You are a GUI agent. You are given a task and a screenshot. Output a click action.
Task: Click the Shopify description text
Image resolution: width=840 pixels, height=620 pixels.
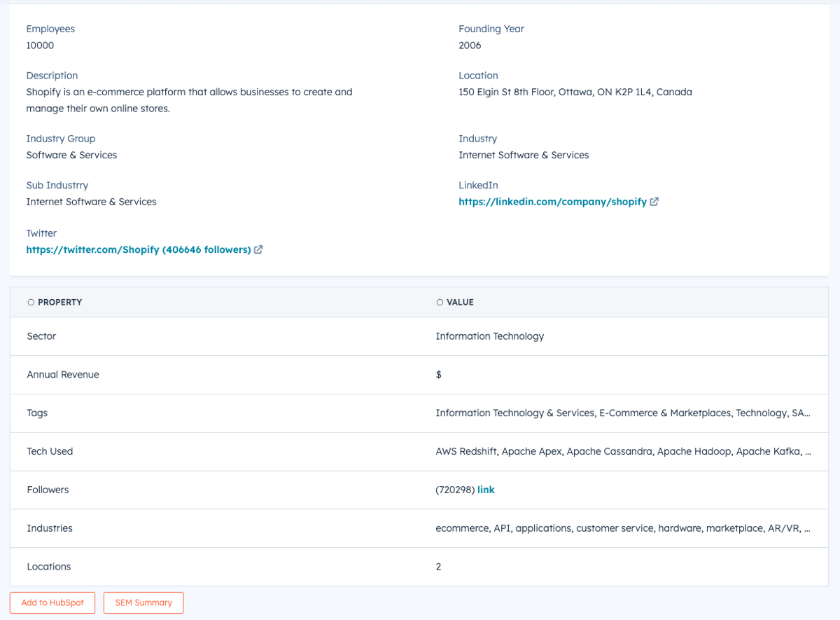pos(189,99)
